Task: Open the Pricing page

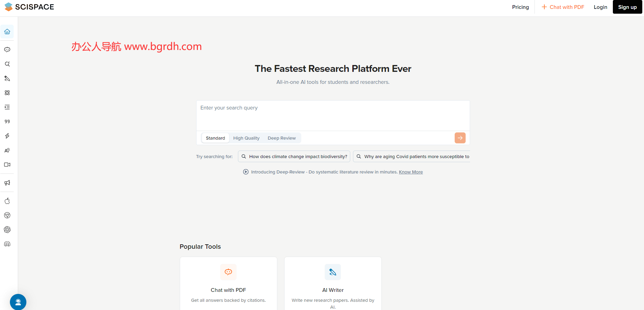Action: [x=520, y=7]
